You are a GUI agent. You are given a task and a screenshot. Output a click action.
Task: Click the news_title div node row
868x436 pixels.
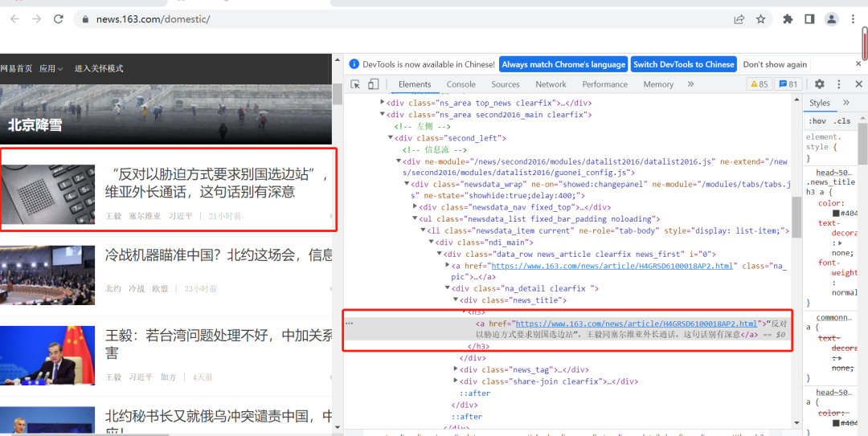513,300
